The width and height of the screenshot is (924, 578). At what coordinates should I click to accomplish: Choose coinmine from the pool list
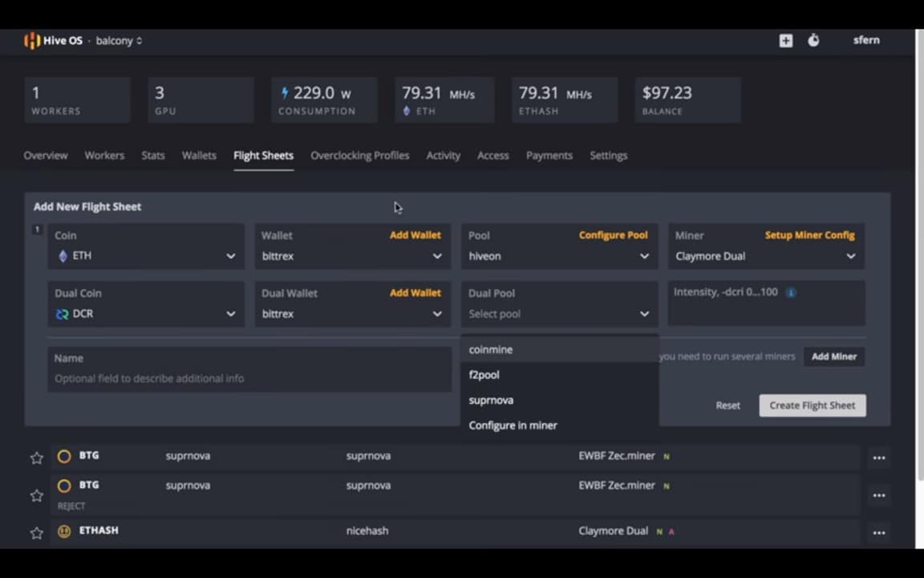tap(559, 349)
